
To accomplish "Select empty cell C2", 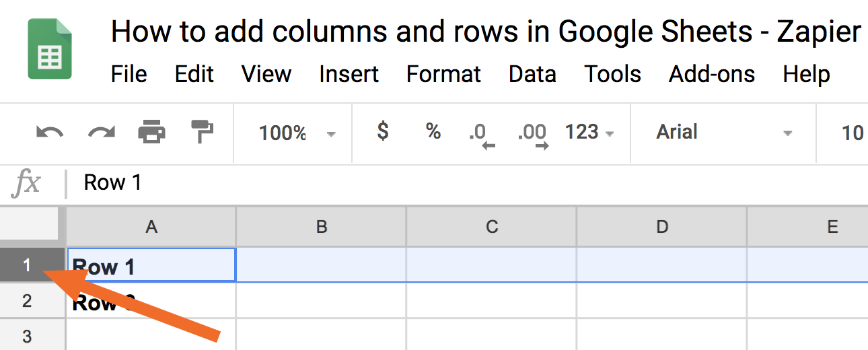I will [492, 300].
